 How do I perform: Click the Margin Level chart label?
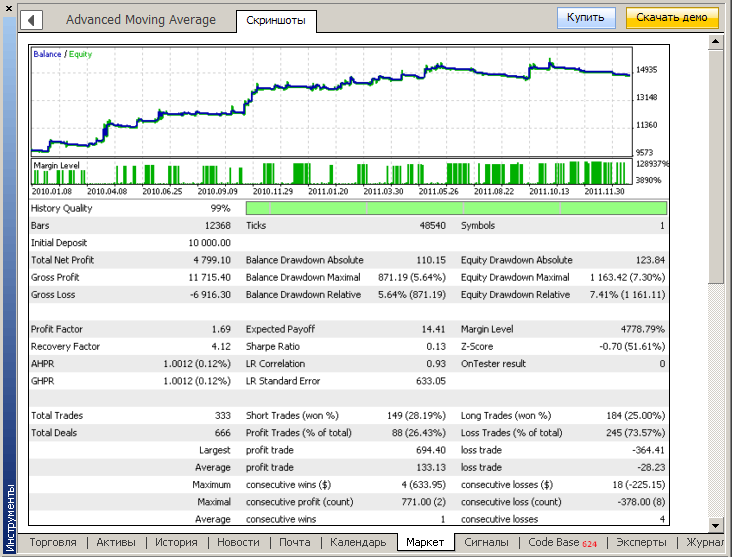(56, 165)
